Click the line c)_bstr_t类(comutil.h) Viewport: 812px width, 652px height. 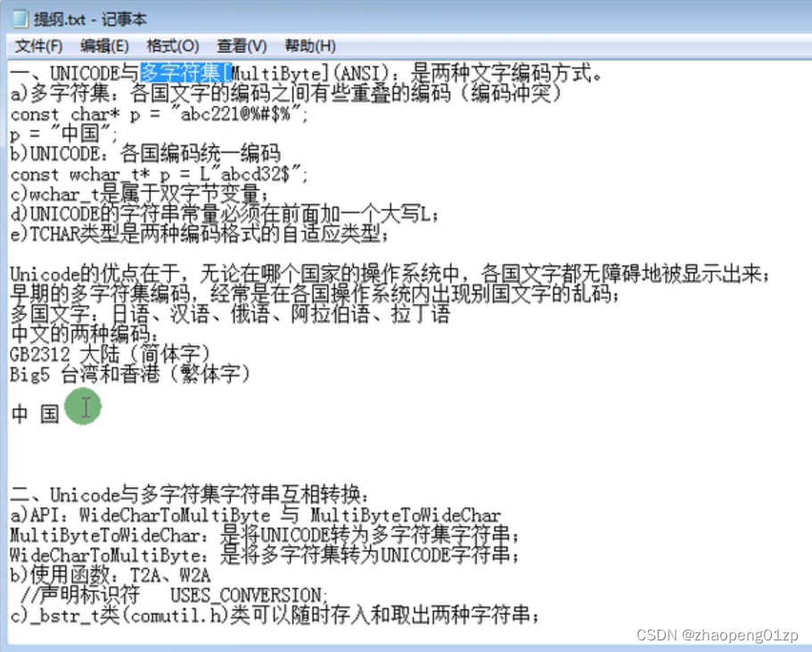tap(275, 615)
